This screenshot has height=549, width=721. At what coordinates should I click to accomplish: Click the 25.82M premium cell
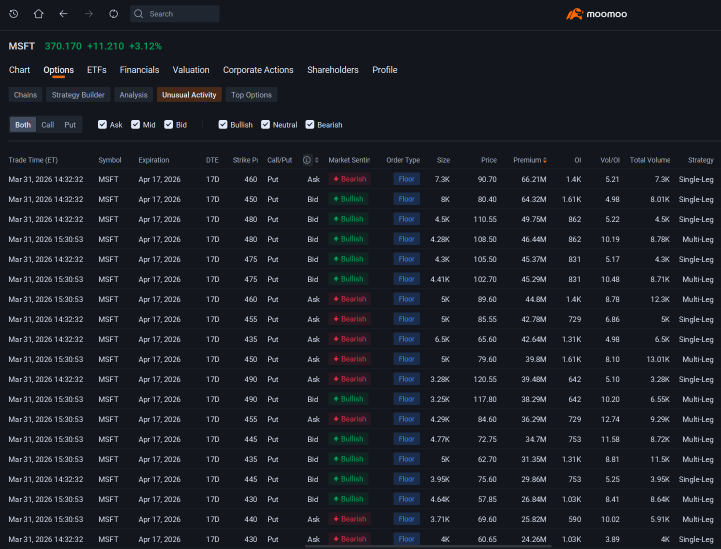click(x=534, y=519)
